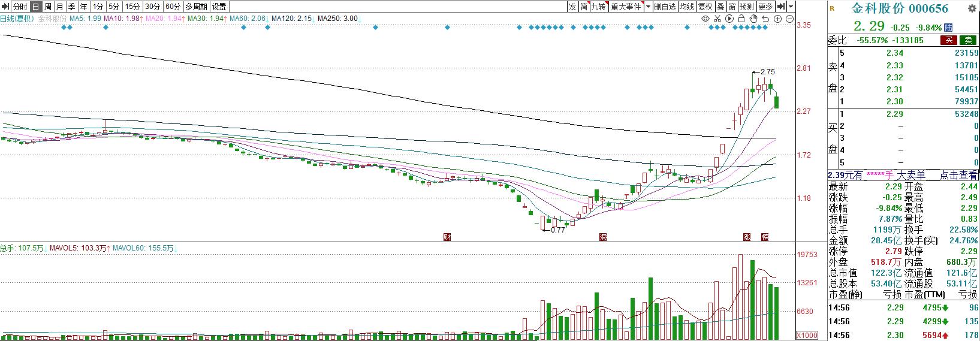The image size is (980, 341).
Task: Open the 更多 more options menu
Action: point(766,7)
